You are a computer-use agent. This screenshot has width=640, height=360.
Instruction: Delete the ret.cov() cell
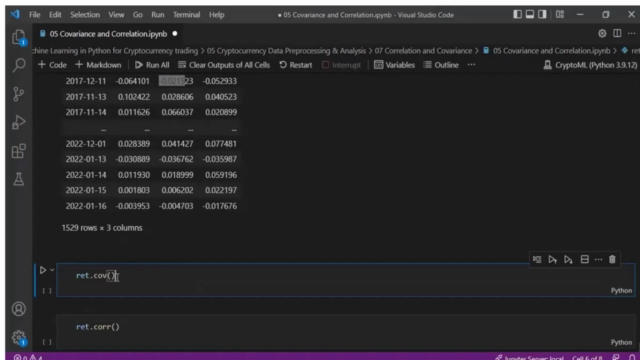coord(612,259)
